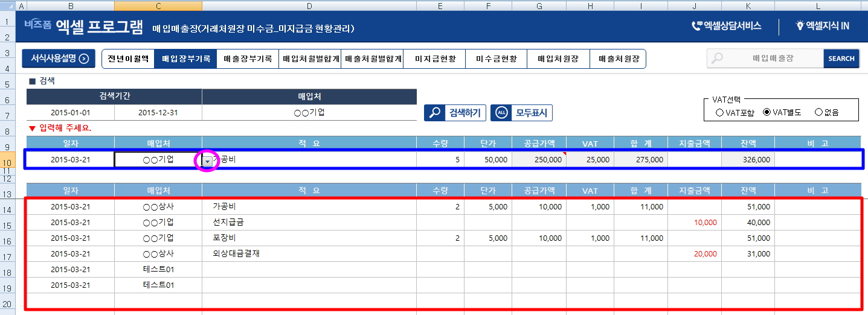Click the 비즈폼 logo in header

(x=37, y=25)
